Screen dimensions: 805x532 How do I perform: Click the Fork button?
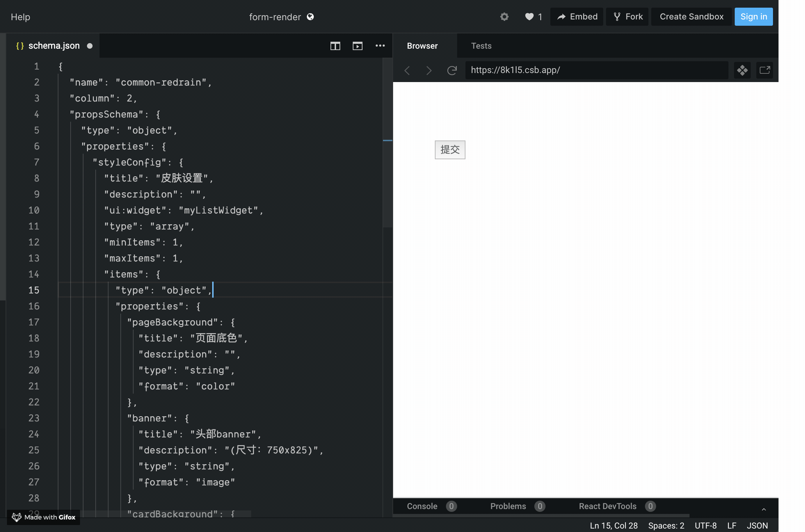628,17
